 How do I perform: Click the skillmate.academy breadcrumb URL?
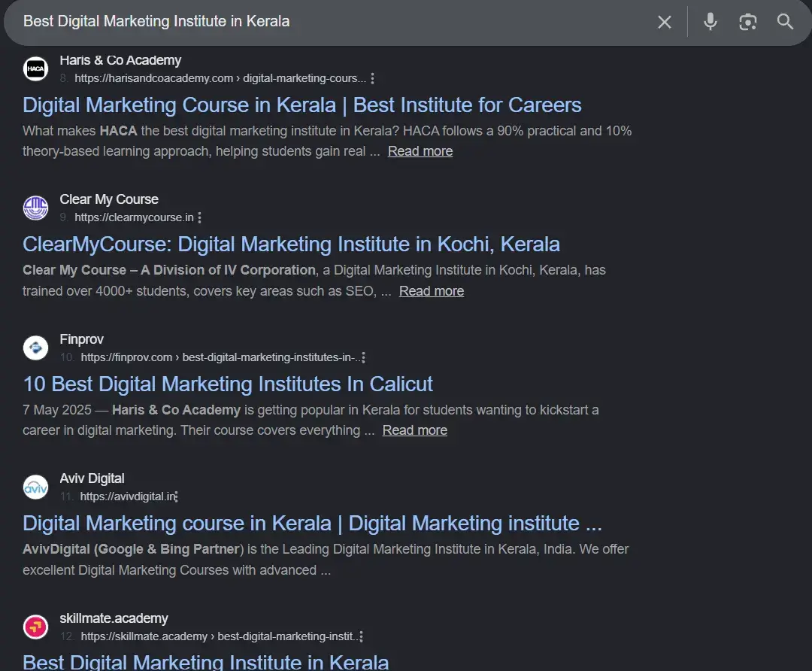[x=219, y=636]
